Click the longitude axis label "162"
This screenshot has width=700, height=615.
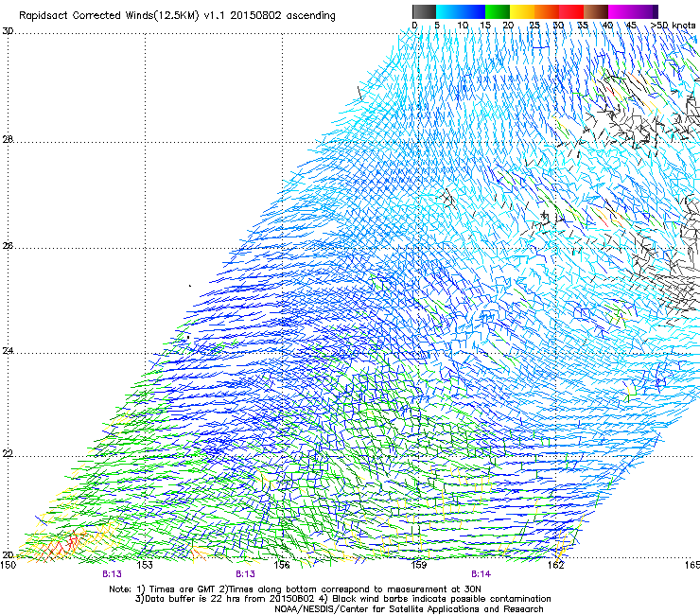click(x=555, y=566)
